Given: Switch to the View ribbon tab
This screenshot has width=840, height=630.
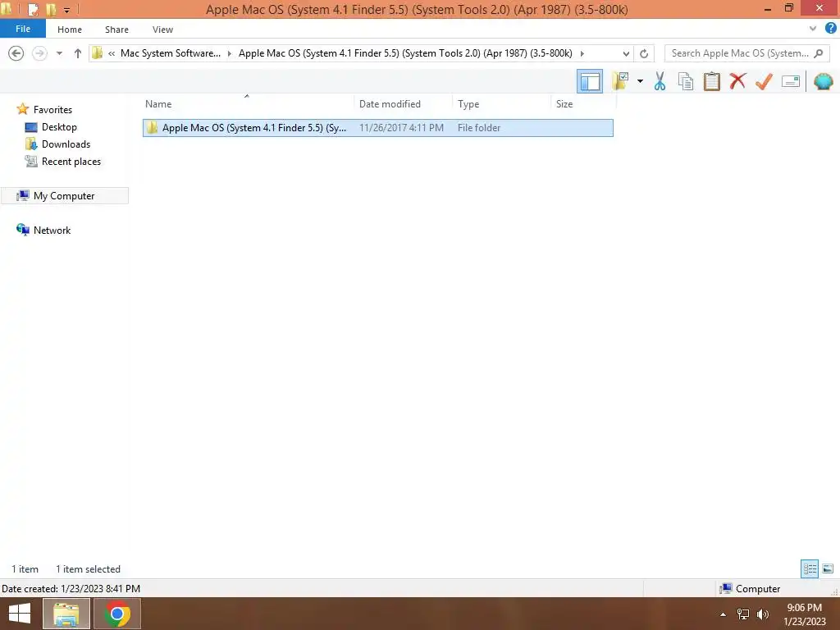Looking at the screenshot, I should pyautogui.click(x=163, y=30).
